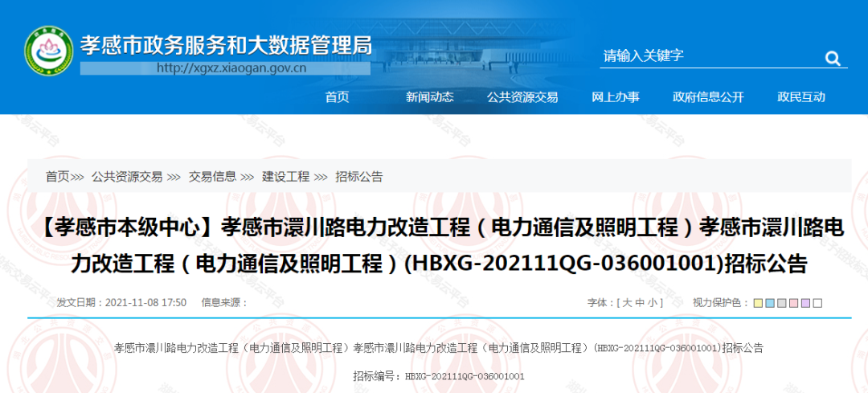Select 网上办事 in the navigation bar
The width and height of the screenshot is (868, 393).
click(x=616, y=97)
